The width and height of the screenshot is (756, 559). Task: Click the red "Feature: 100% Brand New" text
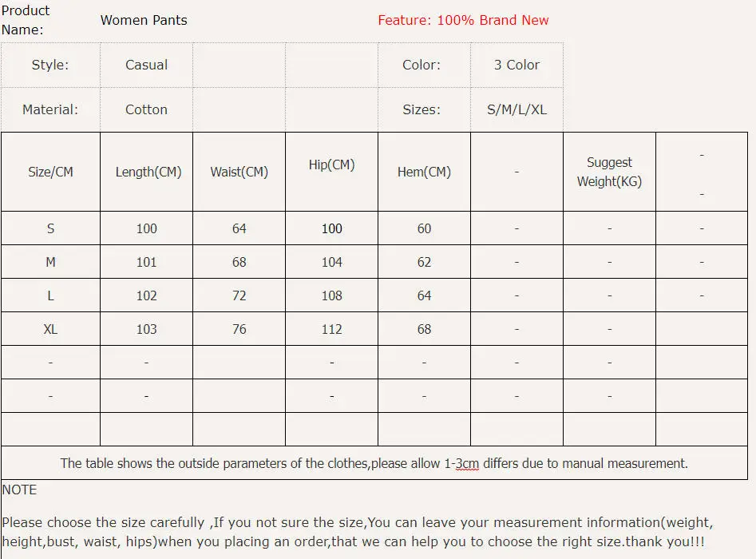coord(463,21)
